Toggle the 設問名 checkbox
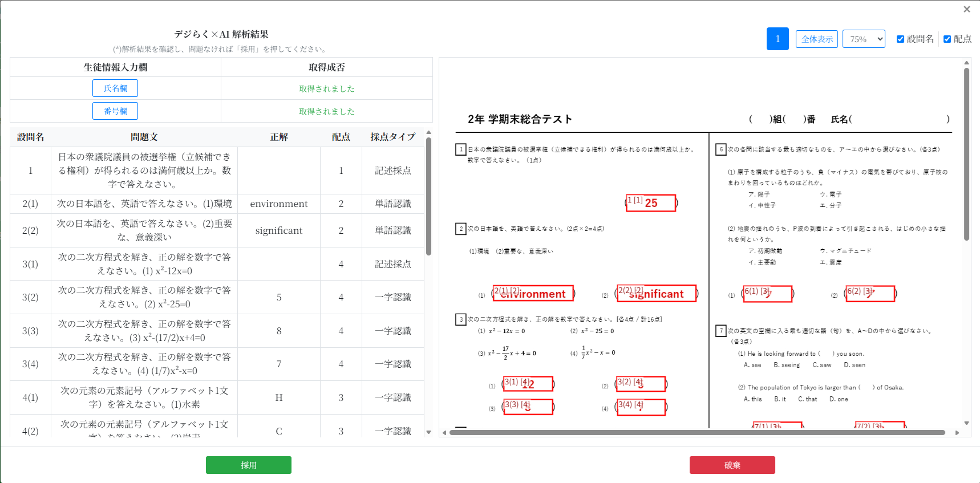Viewport: 980px width, 483px height. tap(900, 39)
